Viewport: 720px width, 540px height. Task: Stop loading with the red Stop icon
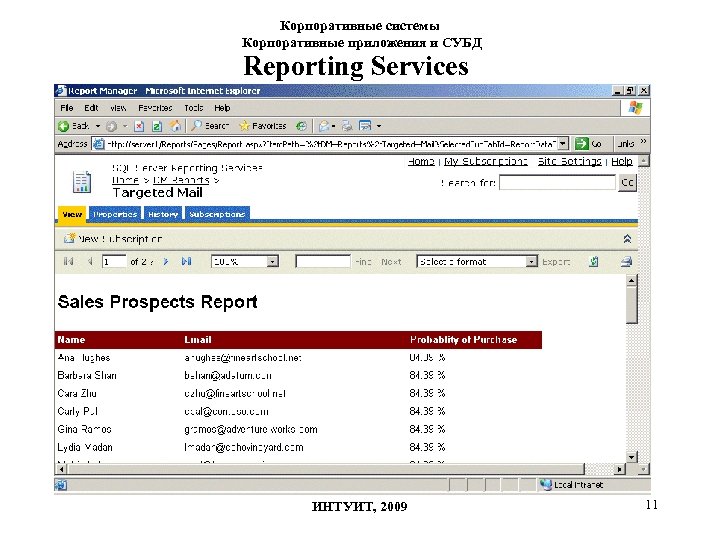(139, 126)
